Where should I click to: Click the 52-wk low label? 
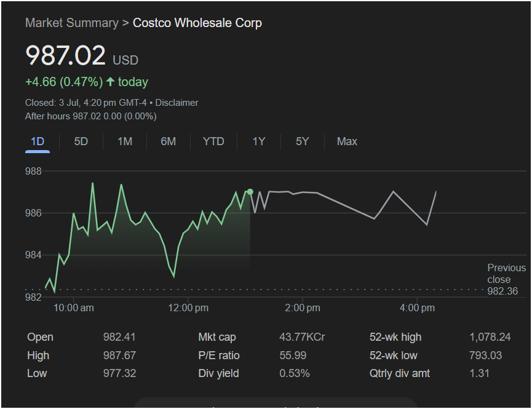click(x=393, y=355)
